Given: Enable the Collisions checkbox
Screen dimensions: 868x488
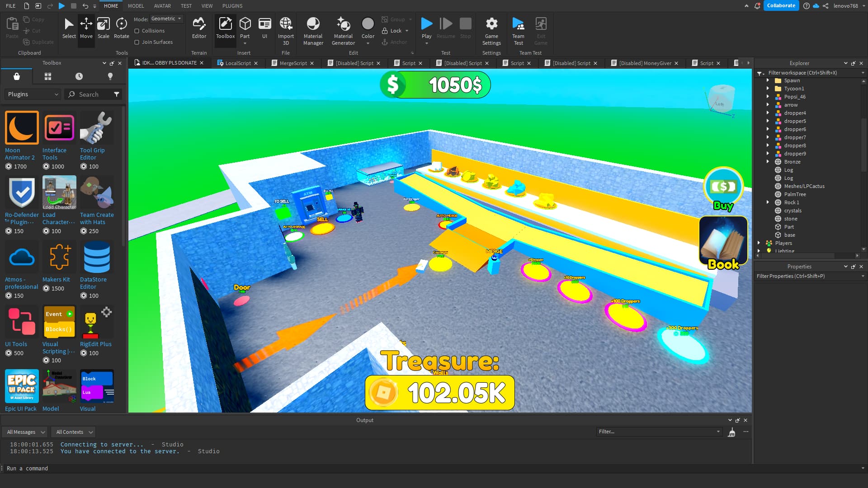Looking at the screenshot, I should coord(137,31).
